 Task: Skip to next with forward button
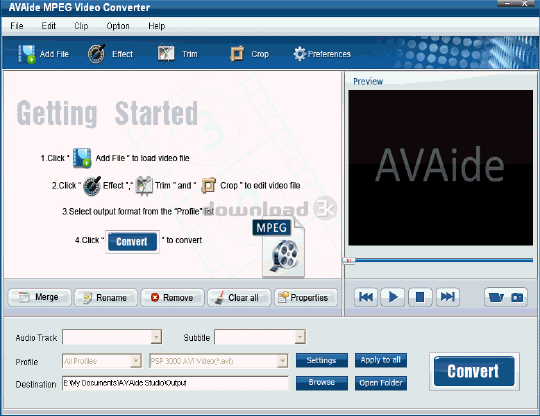pos(447,297)
